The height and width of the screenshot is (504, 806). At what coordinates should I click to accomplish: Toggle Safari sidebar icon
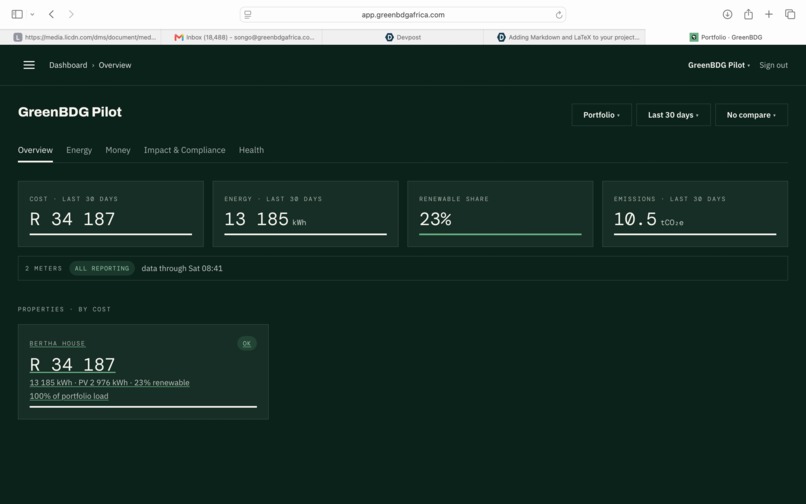click(17, 14)
